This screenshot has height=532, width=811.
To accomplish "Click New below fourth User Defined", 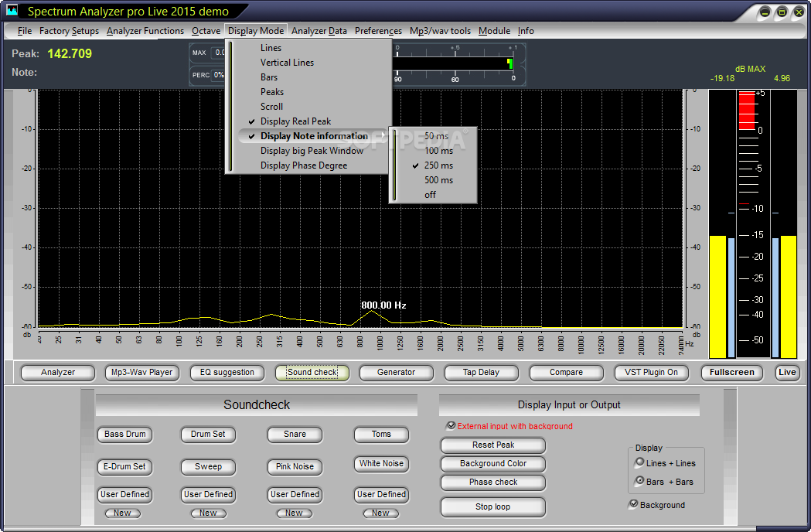I will (380, 513).
